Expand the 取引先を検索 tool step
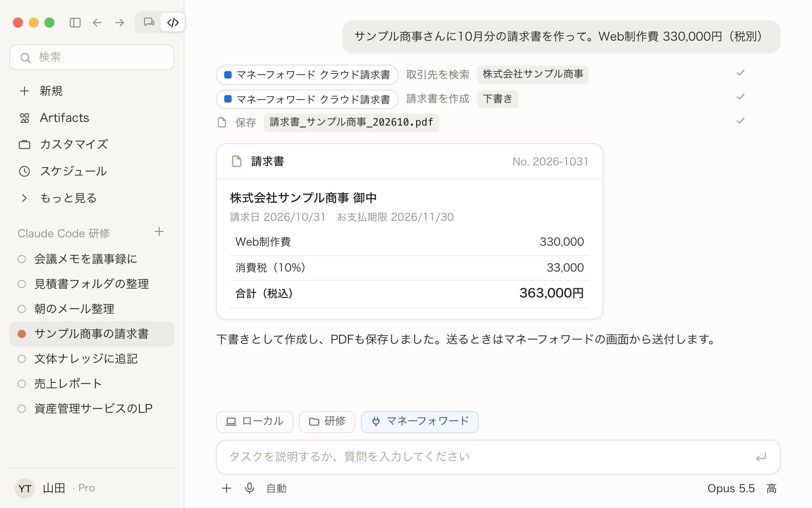The width and height of the screenshot is (812, 508). click(x=438, y=74)
